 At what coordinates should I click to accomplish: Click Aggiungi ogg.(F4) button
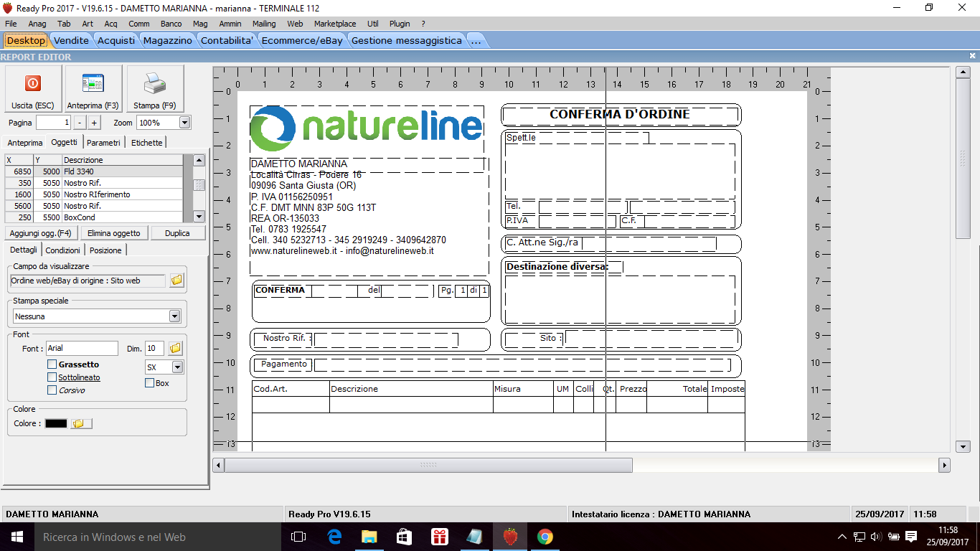pyautogui.click(x=41, y=233)
